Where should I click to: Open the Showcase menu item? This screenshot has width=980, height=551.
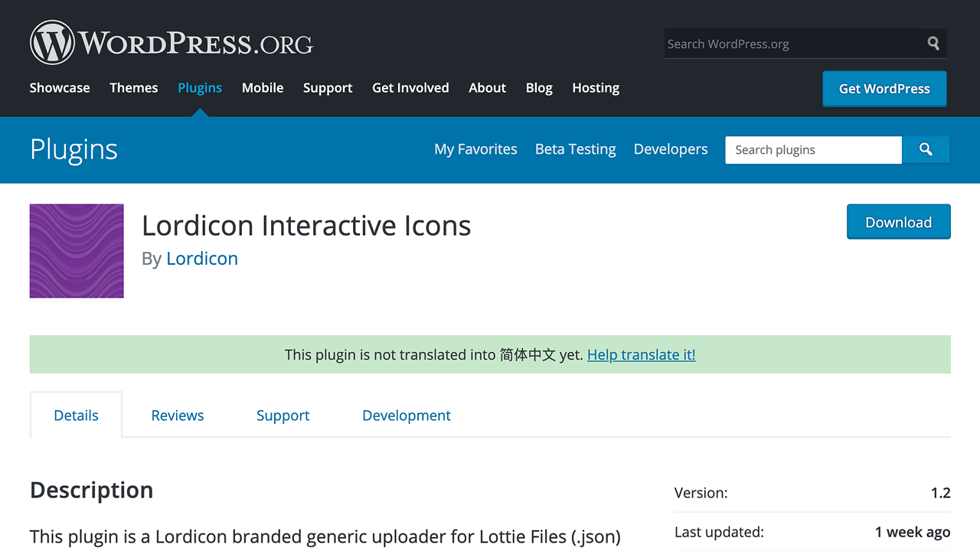point(60,88)
